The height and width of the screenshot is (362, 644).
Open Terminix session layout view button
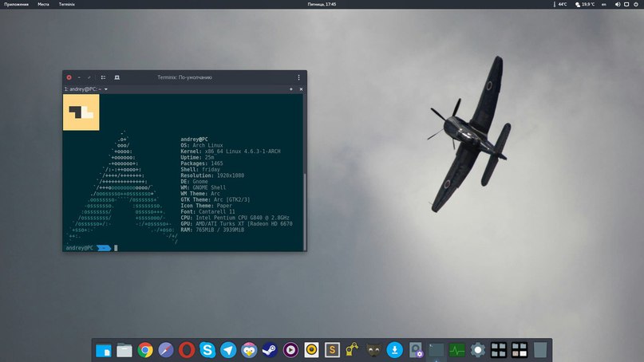click(103, 77)
